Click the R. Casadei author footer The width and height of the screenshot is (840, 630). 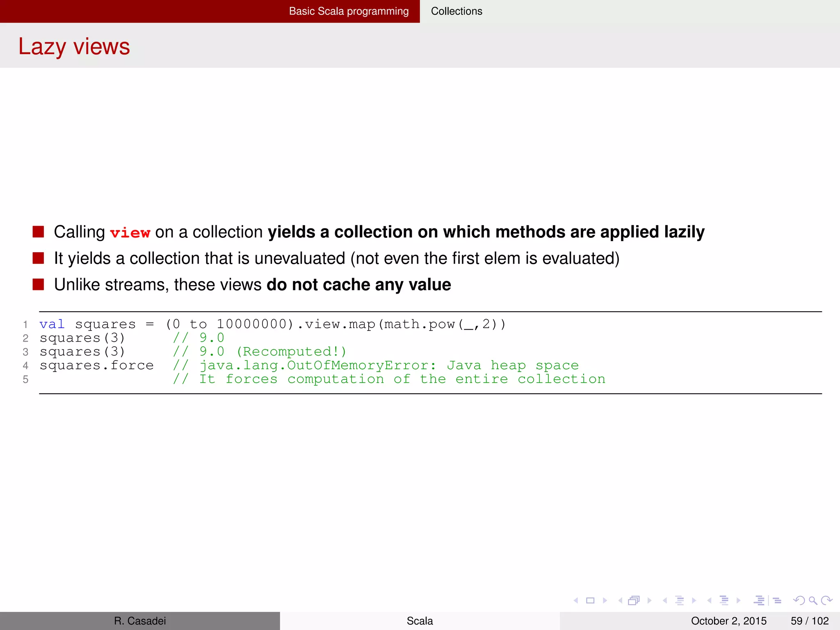click(x=140, y=621)
